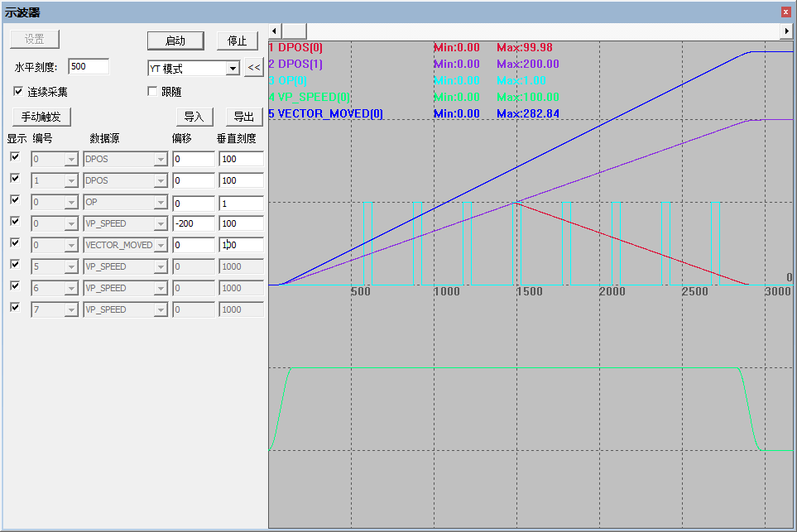
Task: Click the 'Max:200.00' value
Action: click(x=528, y=64)
